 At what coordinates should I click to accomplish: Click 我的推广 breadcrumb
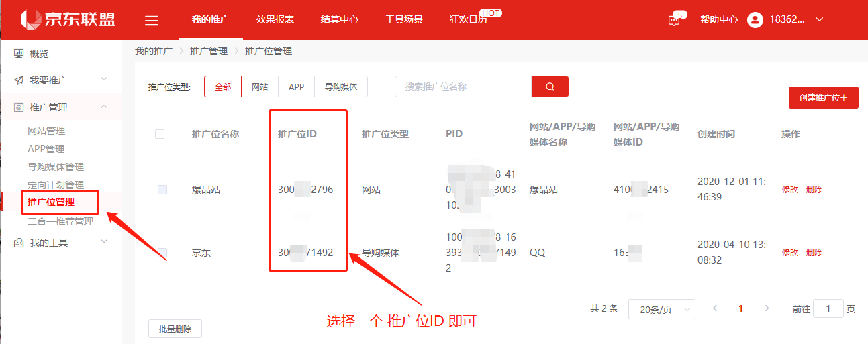[154, 51]
